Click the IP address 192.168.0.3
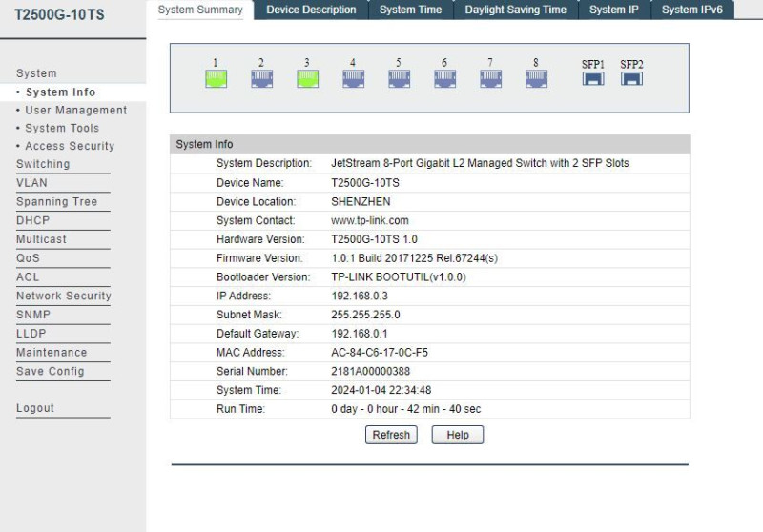This screenshot has height=532, width=763. (360, 297)
